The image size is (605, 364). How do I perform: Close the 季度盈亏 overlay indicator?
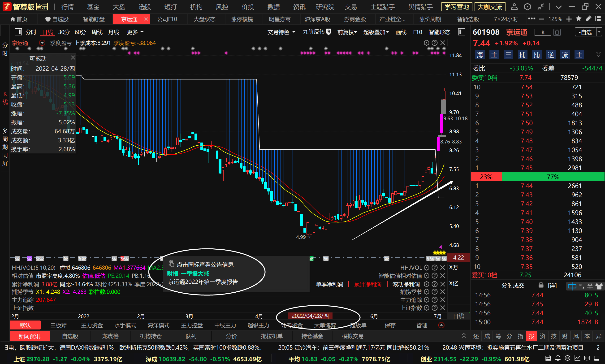(x=442, y=43)
